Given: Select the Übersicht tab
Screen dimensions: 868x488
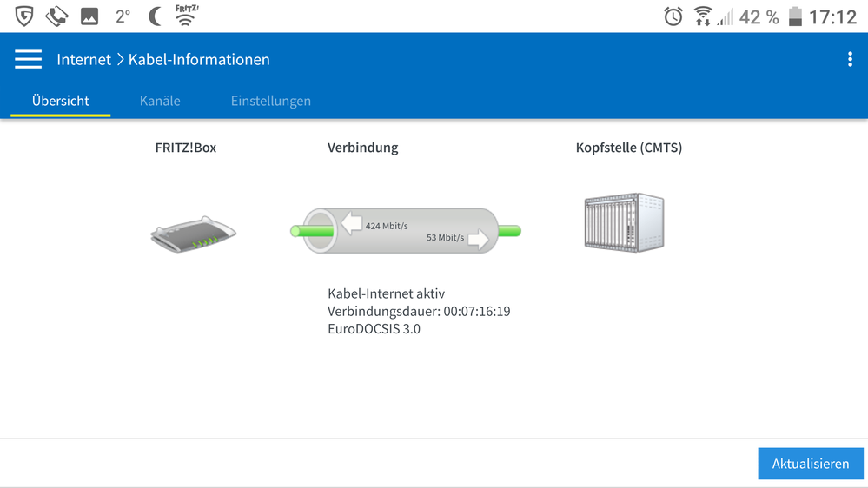Looking at the screenshot, I should tap(60, 101).
